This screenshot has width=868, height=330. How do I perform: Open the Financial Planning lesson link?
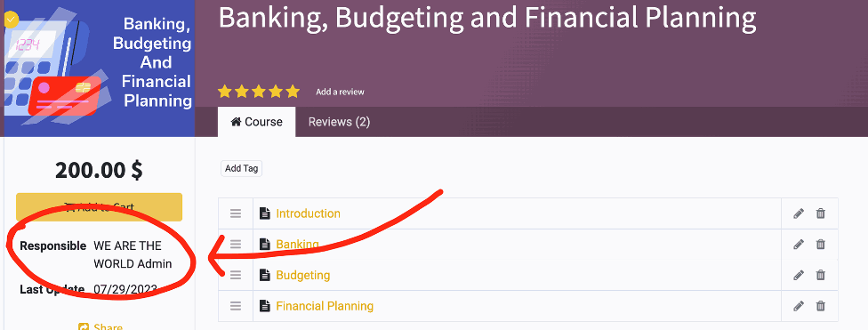point(325,306)
